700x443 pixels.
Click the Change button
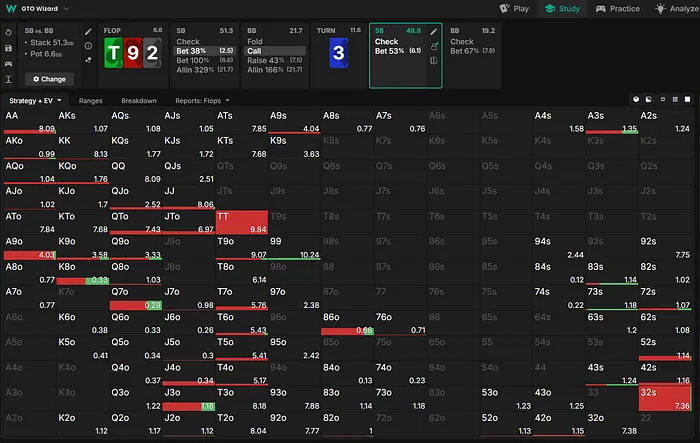tap(49, 78)
